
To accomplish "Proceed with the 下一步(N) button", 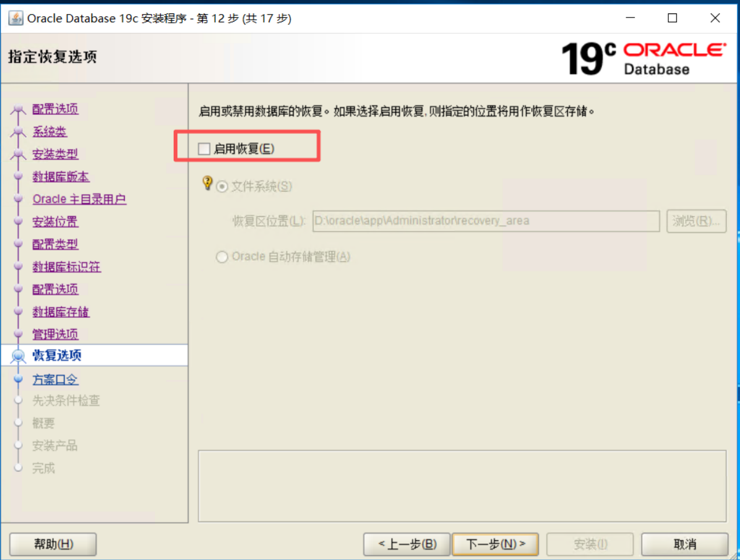I will coord(495,544).
